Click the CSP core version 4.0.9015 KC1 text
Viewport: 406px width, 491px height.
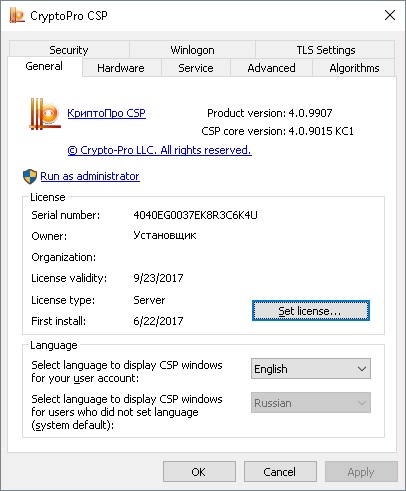click(x=277, y=131)
